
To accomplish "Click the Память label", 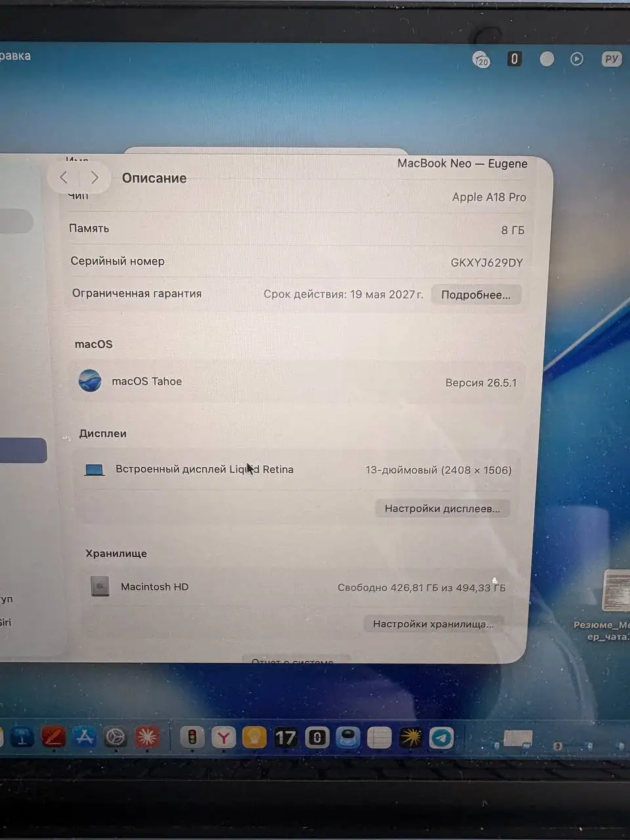I will pos(89,228).
